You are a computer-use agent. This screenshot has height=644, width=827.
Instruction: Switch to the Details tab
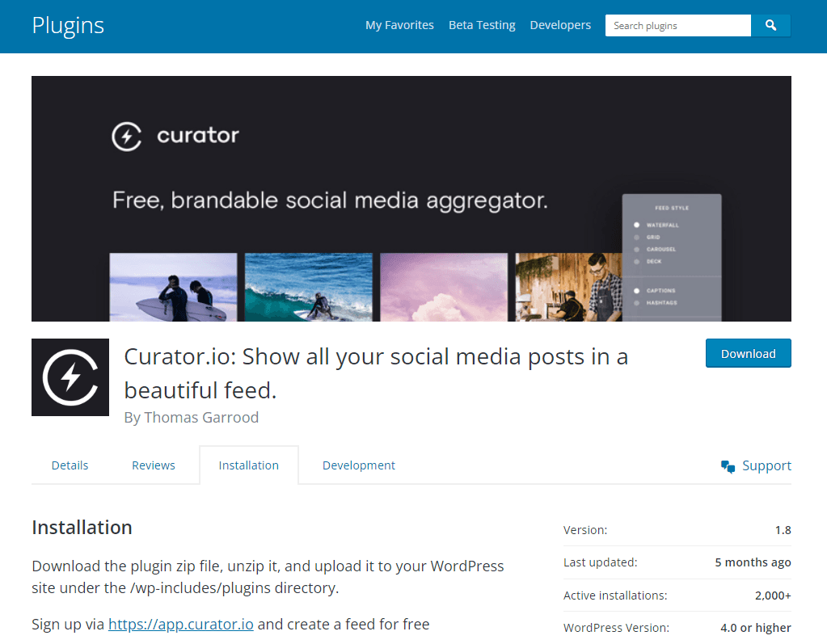pos(70,465)
